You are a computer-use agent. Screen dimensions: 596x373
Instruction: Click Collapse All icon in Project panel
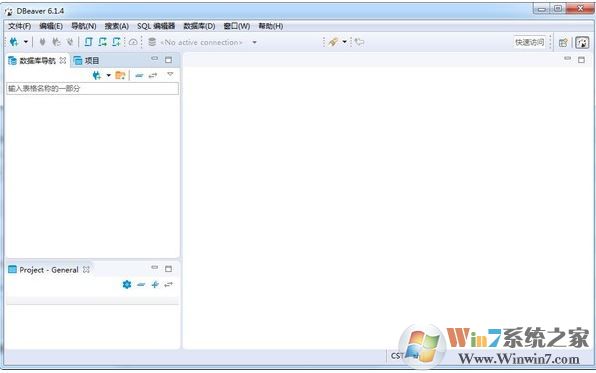pos(141,284)
